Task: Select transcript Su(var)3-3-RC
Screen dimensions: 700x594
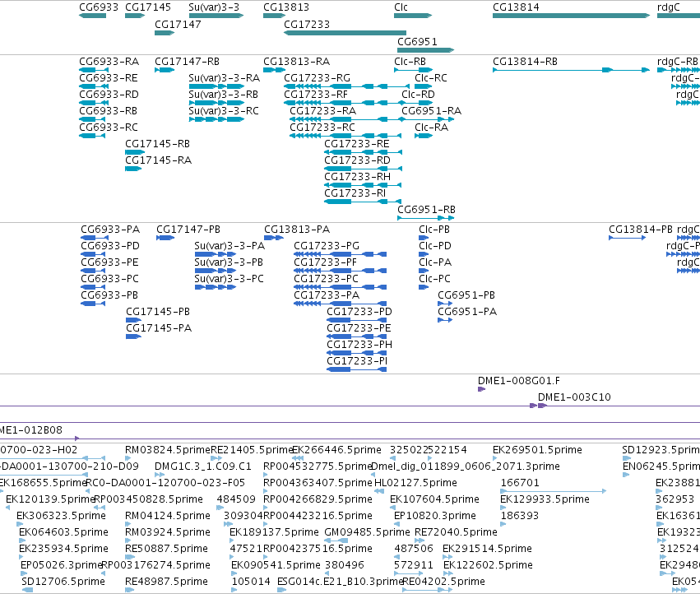Action: pos(224,111)
